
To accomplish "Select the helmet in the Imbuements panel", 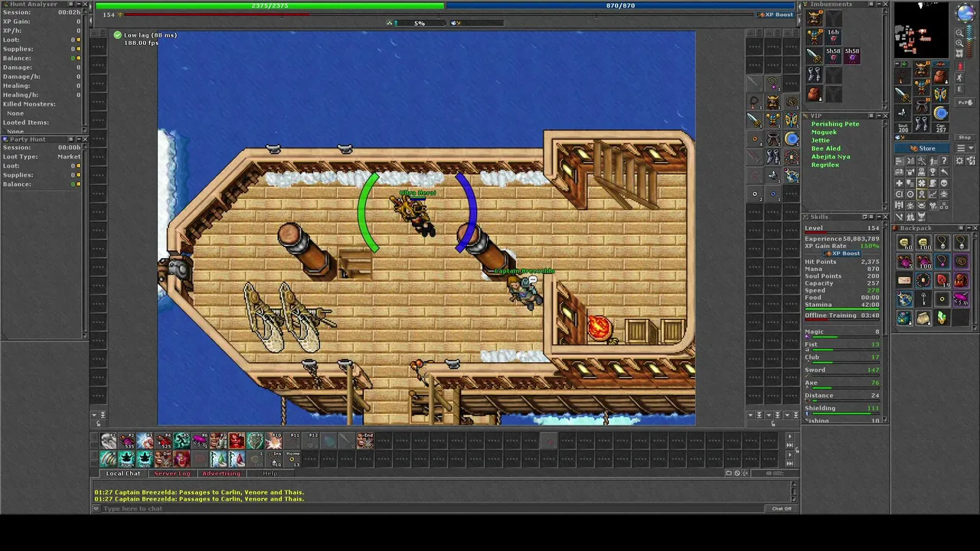I will 815,18.
